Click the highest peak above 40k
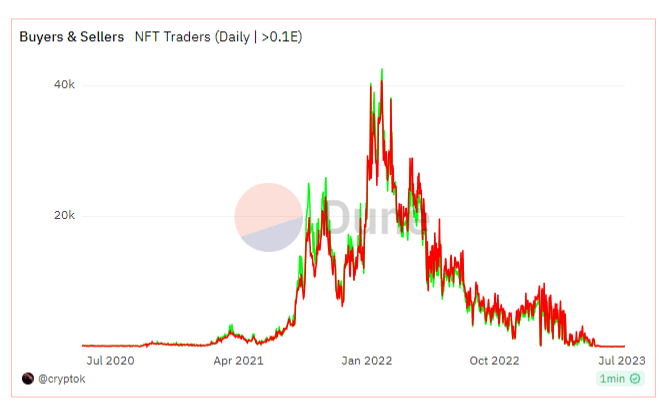Viewport: 668px width, 410px height. (382, 70)
